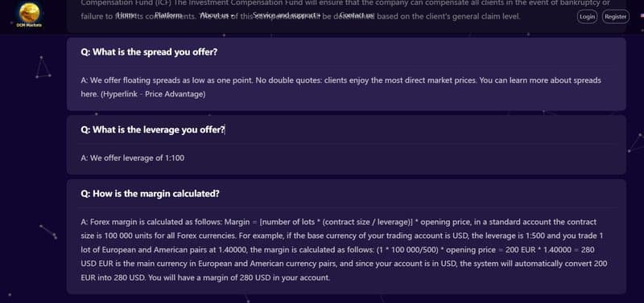Expand the Service and support dropdown menu
Viewport: 644px width, 303px height.
pyautogui.click(x=287, y=15)
